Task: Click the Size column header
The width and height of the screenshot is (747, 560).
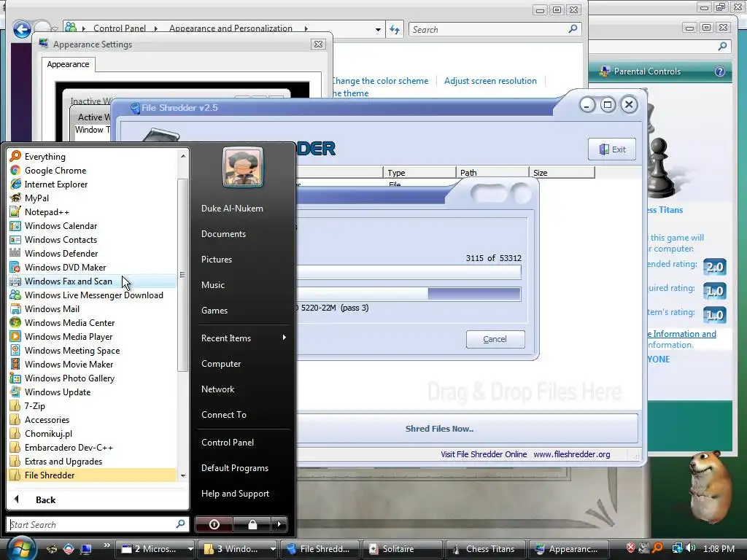Action: pos(562,172)
